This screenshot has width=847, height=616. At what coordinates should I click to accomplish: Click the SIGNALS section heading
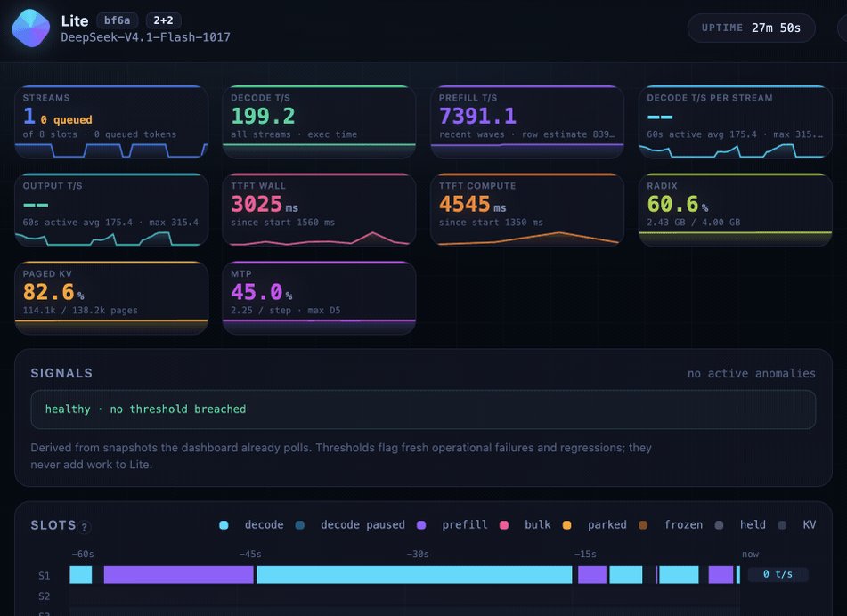pos(61,373)
